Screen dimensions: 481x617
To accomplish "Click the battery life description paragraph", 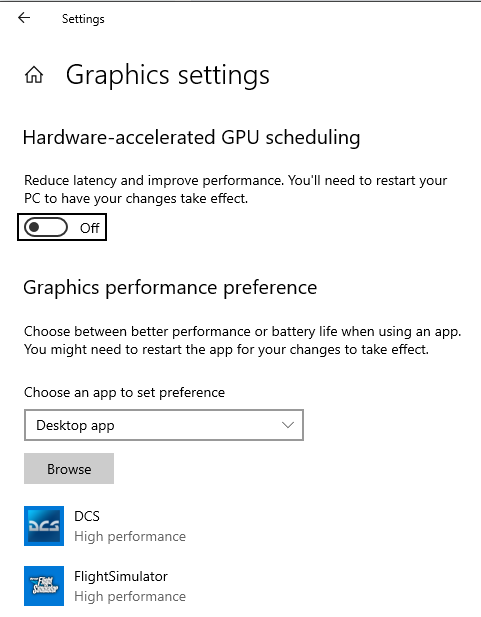I will tap(242, 340).
